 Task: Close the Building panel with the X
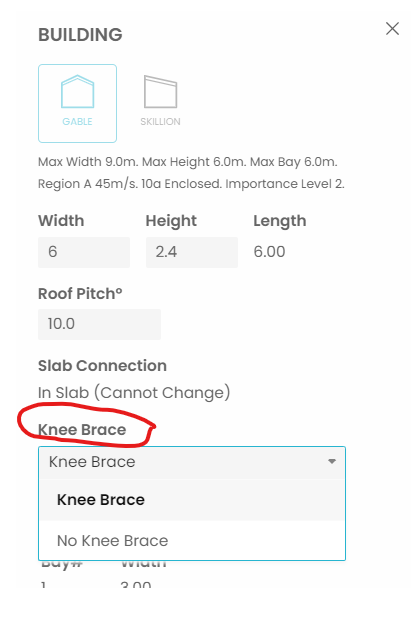(x=392, y=29)
